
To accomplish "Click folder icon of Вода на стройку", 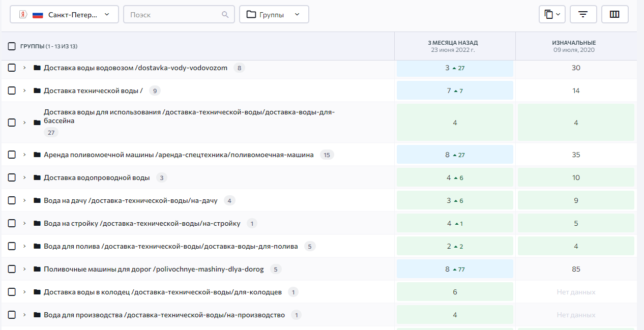I will tap(37, 223).
